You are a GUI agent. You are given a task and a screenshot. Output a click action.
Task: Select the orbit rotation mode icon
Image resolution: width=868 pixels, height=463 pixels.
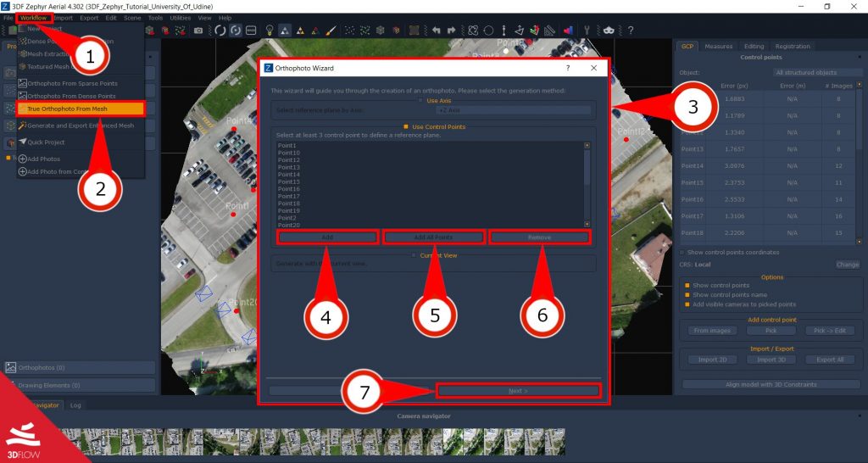point(236,31)
